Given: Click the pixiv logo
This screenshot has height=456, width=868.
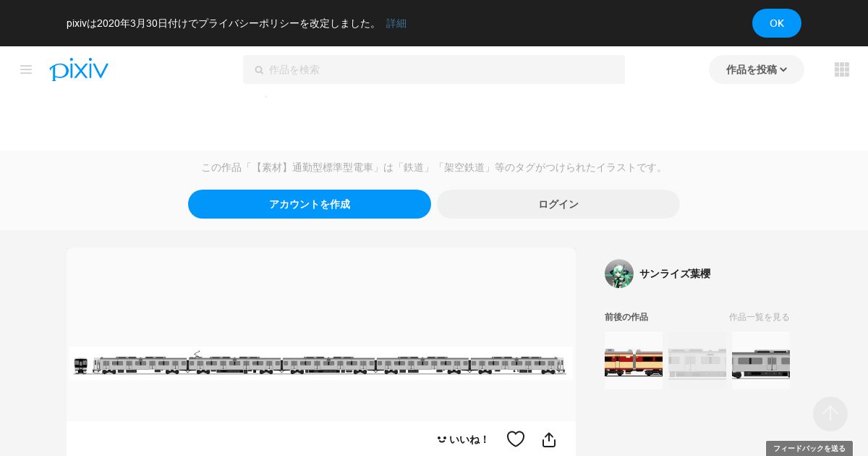Looking at the screenshot, I should 79,69.
